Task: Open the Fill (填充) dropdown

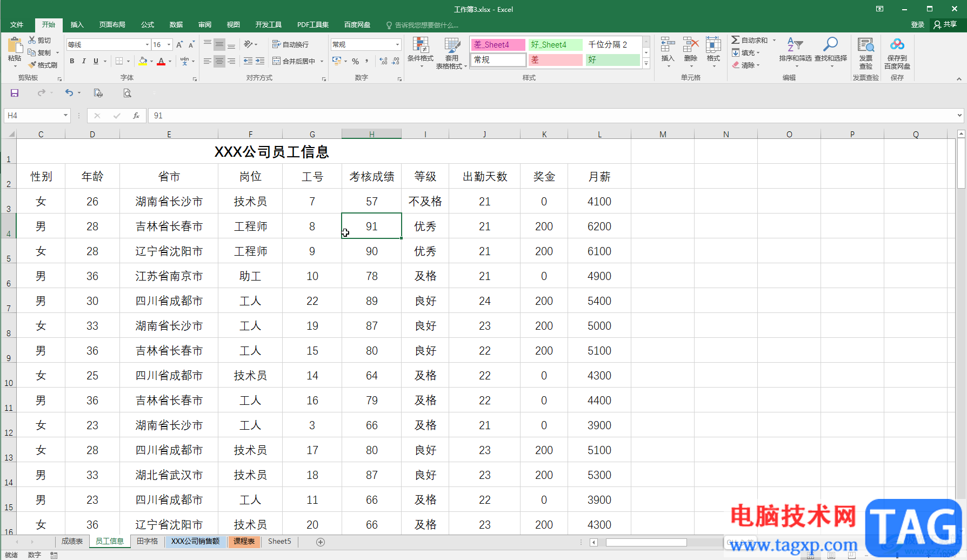Action: pyautogui.click(x=746, y=52)
